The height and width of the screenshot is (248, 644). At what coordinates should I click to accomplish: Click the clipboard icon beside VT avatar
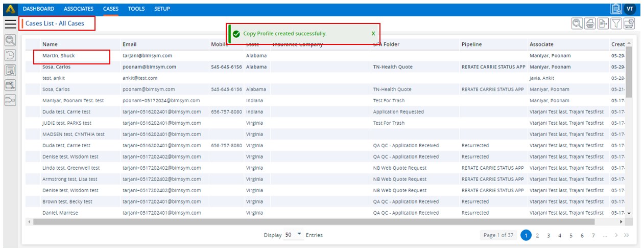(616, 9)
